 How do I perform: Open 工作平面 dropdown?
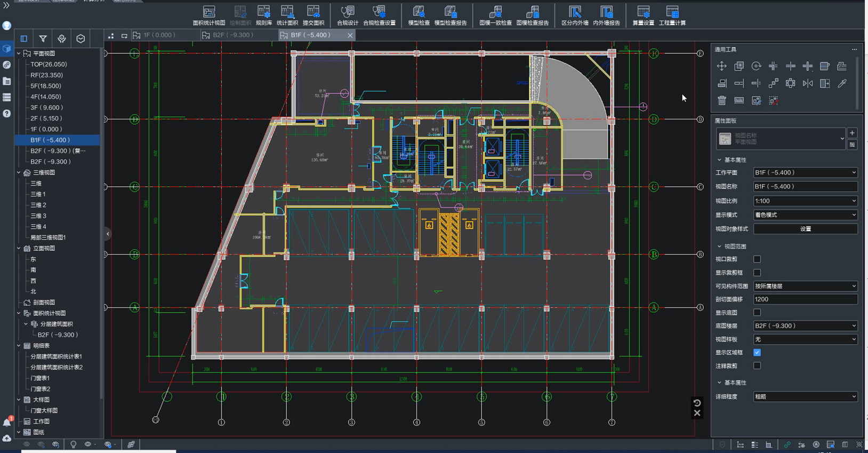point(805,173)
